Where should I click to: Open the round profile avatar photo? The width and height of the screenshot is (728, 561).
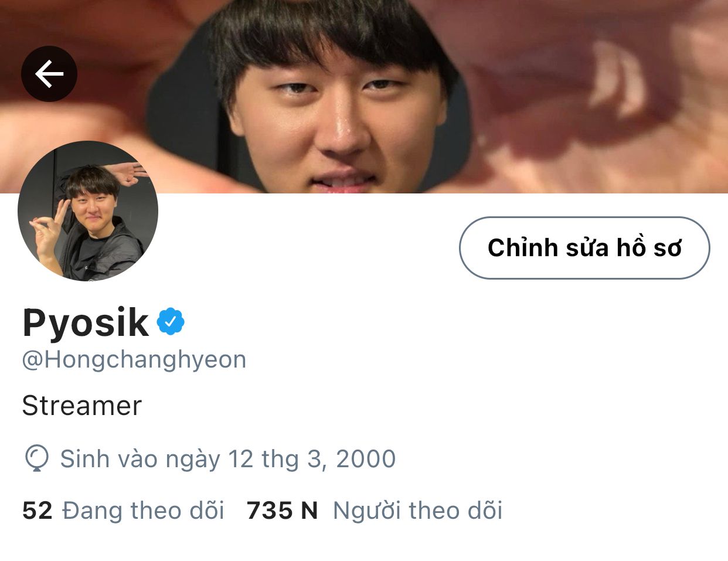click(88, 211)
